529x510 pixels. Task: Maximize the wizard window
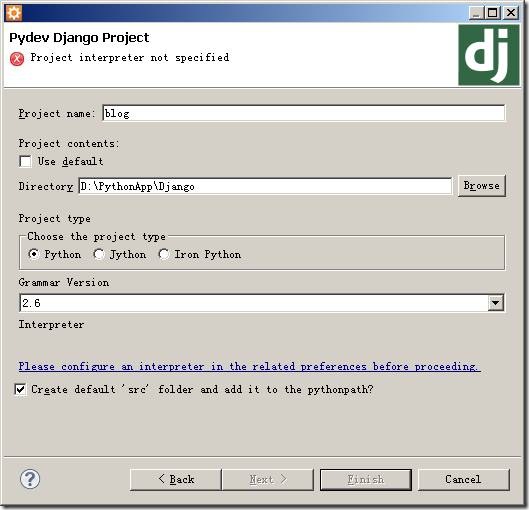492,13
